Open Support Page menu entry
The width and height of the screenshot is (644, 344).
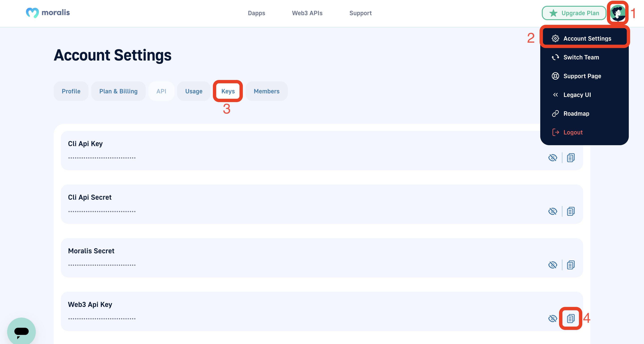(x=582, y=76)
